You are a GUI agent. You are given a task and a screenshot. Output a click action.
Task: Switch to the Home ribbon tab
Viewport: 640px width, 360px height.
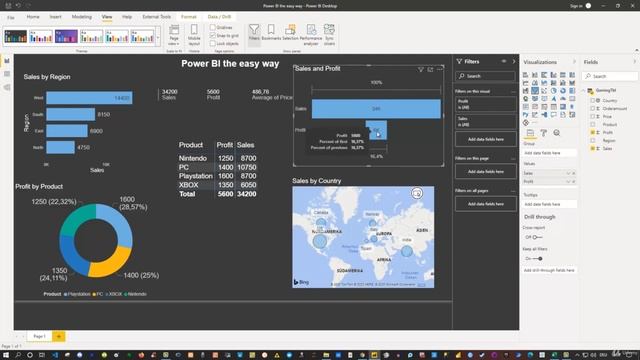coord(33,17)
